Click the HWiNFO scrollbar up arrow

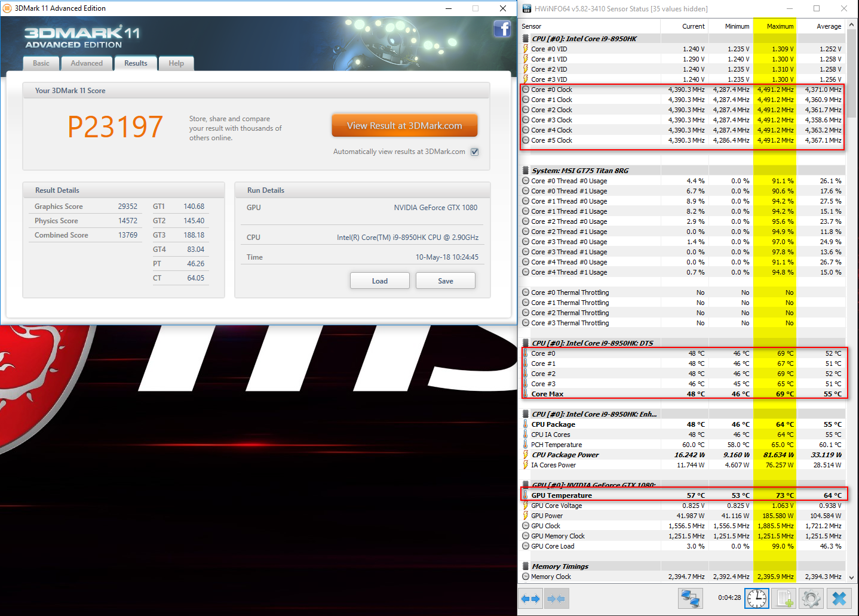[x=852, y=24]
